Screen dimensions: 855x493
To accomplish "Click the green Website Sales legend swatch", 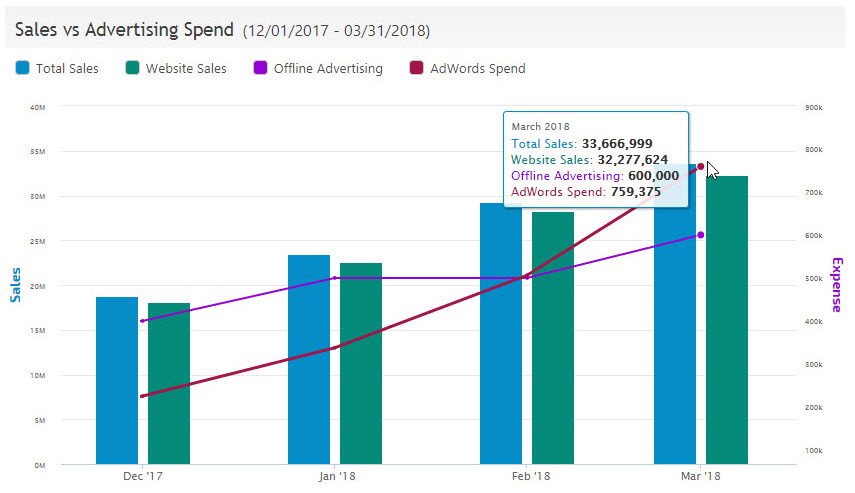I will [x=133, y=69].
